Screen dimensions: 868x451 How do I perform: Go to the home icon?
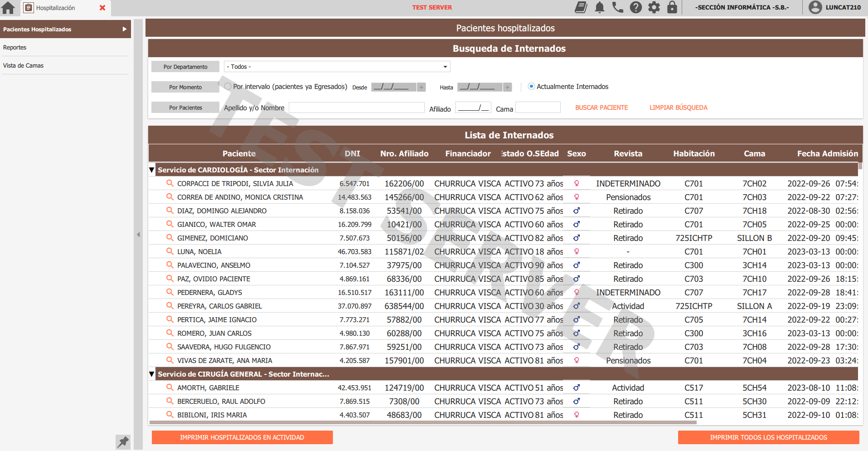(x=8, y=8)
